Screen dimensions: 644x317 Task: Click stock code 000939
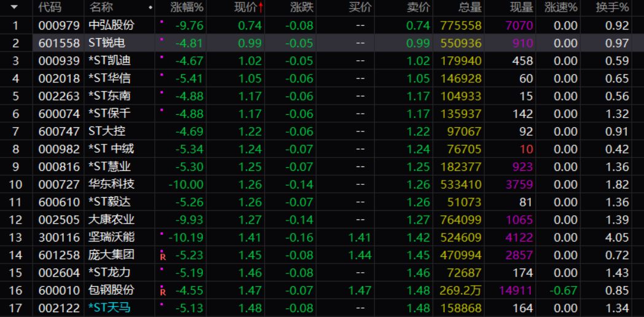(59, 61)
